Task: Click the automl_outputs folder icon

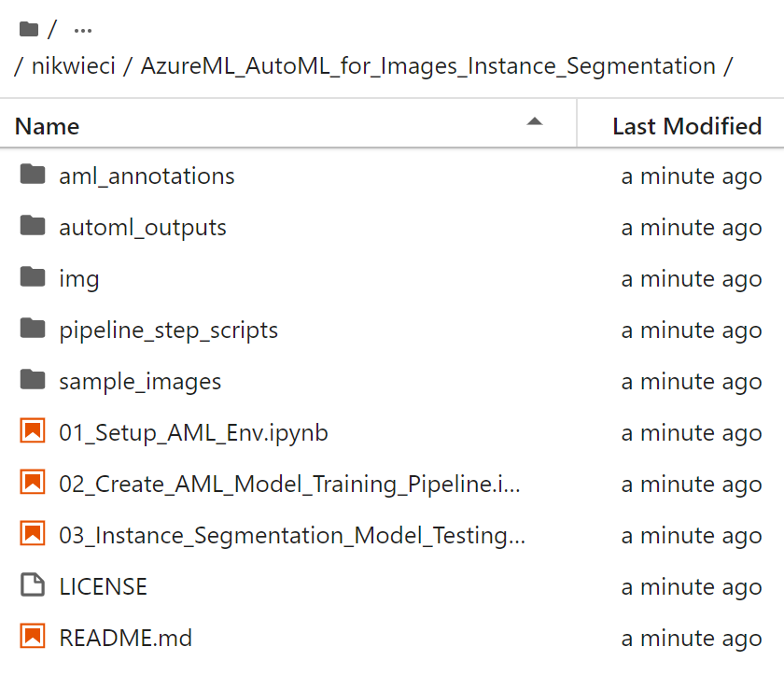Action: coord(33,227)
